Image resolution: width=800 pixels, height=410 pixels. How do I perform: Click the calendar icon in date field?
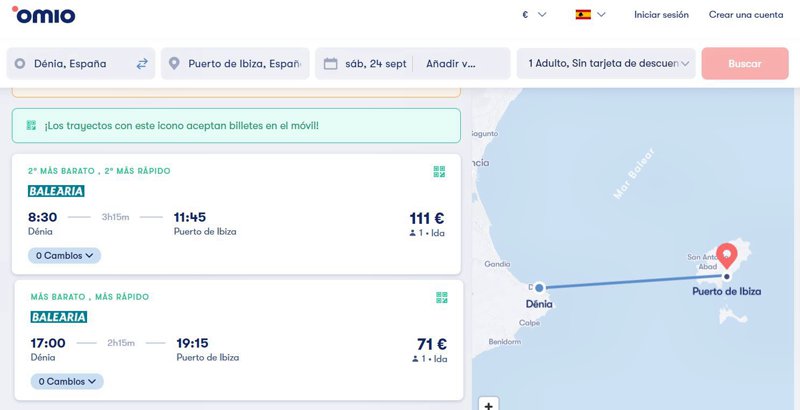tap(331, 64)
